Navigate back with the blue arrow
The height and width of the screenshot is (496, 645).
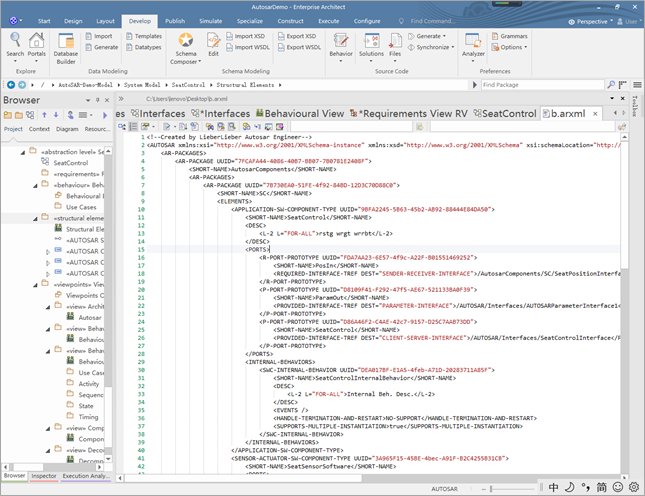click(11, 85)
